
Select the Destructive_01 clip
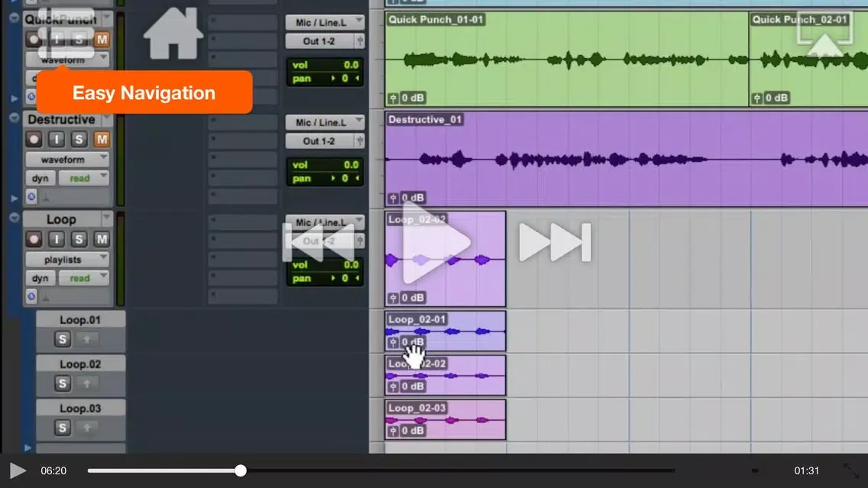(626, 159)
